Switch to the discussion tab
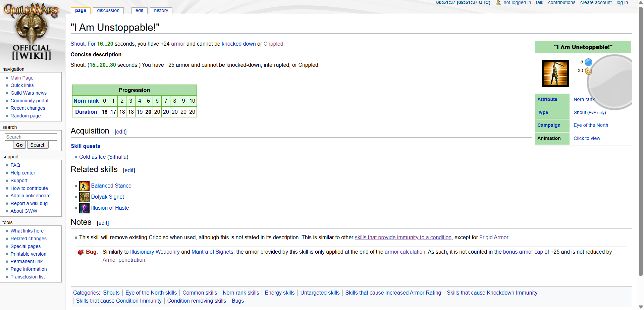The width and height of the screenshot is (644, 310). (x=108, y=11)
